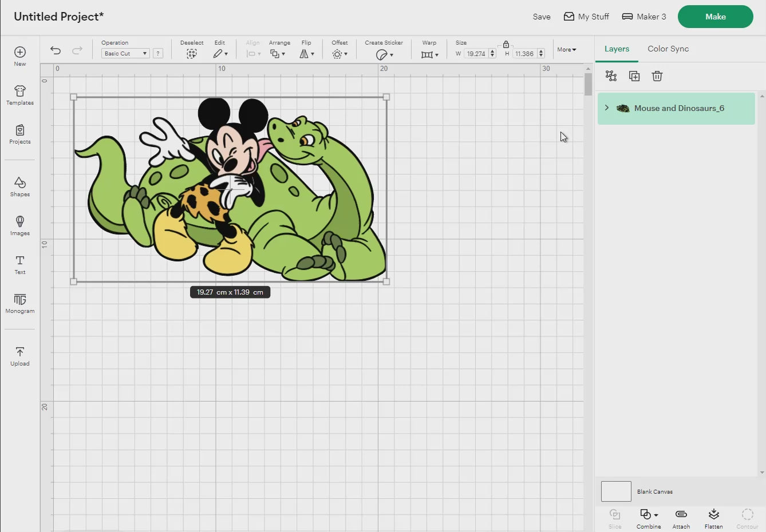Click the height input field
The height and width of the screenshot is (532, 766).
point(524,54)
